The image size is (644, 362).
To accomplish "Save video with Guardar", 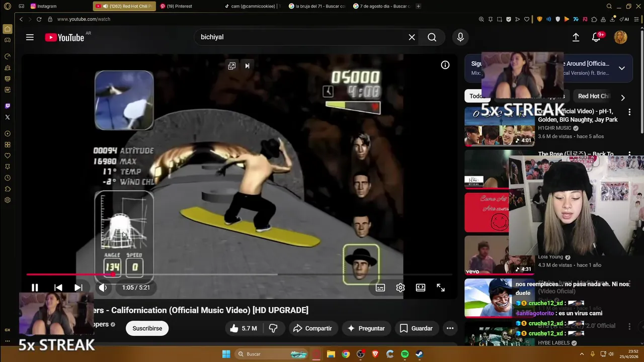I will pyautogui.click(x=416, y=328).
